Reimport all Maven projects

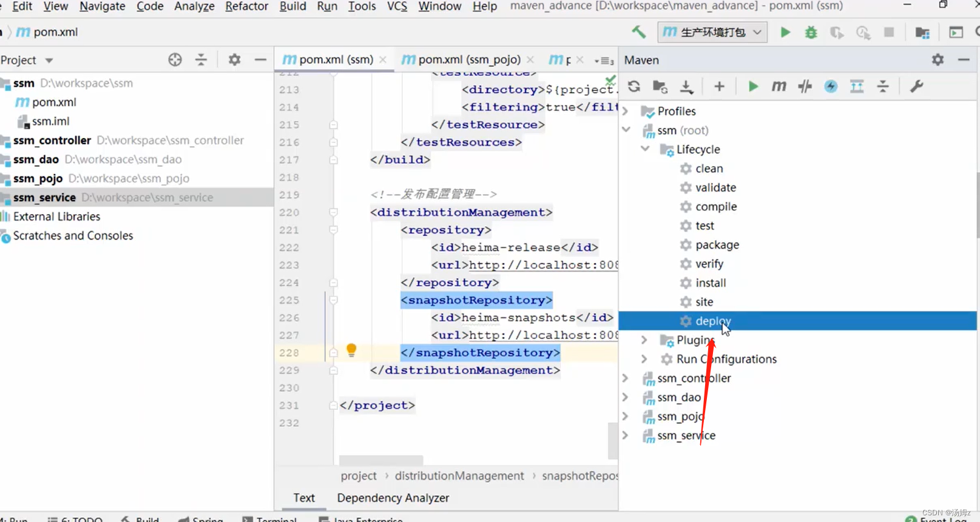click(634, 86)
